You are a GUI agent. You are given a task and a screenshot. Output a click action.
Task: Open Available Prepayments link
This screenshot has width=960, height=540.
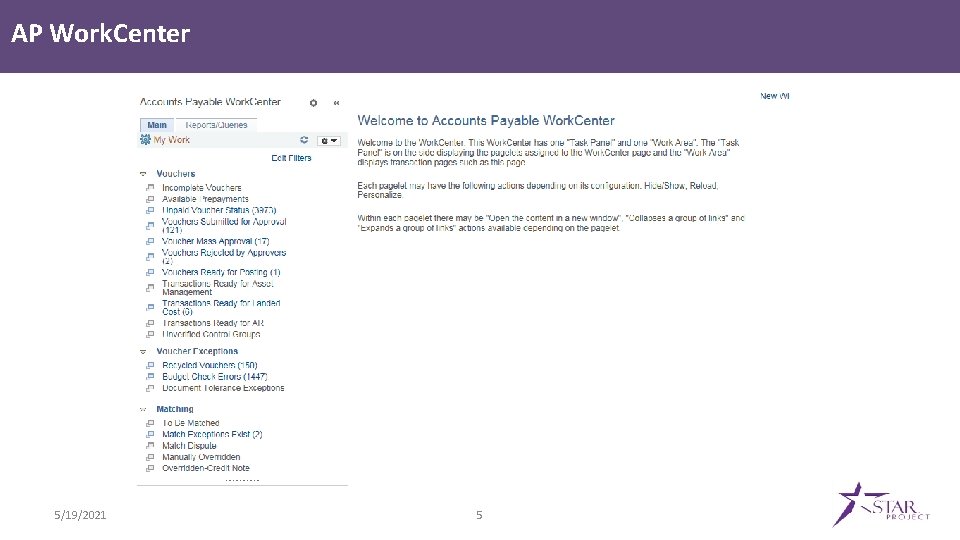pyautogui.click(x=205, y=199)
